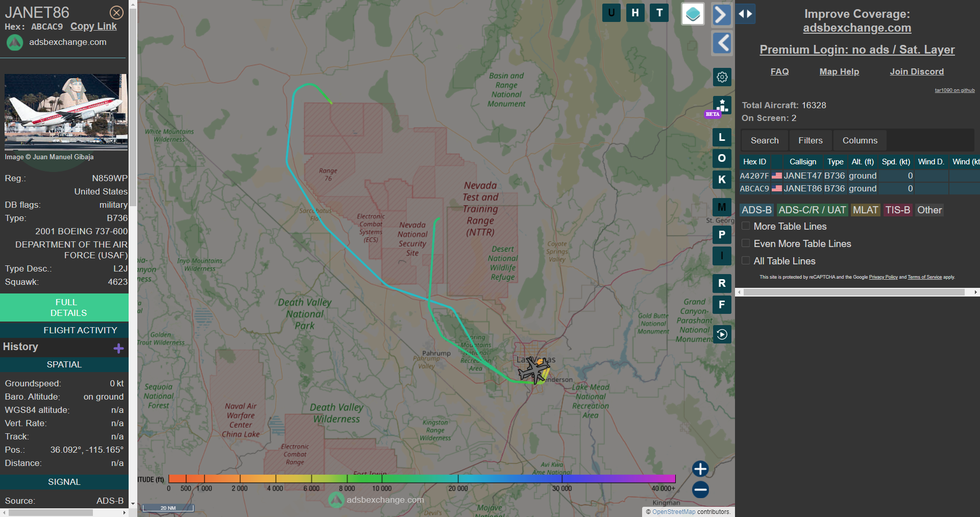Zoom in the map with plus button

pos(700,469)
